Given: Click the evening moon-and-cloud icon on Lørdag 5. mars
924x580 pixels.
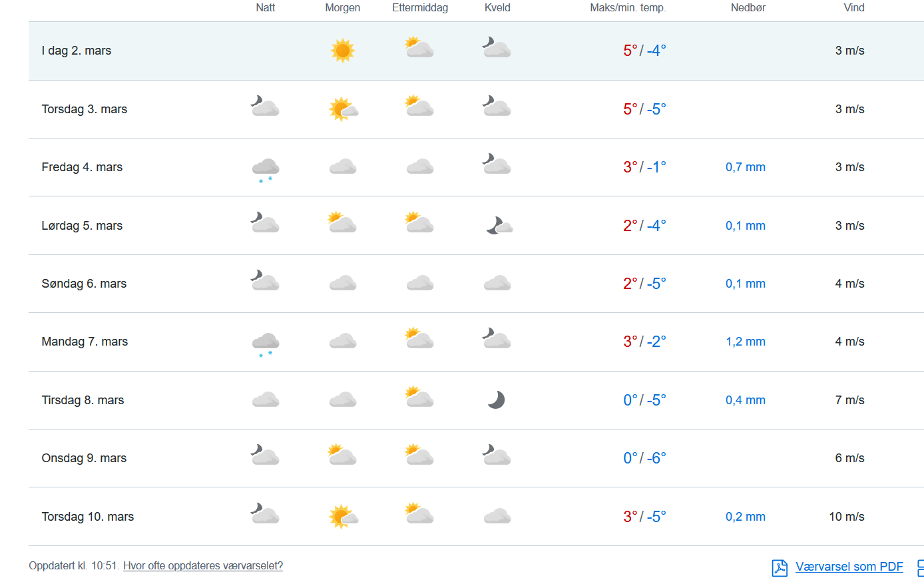Looking at the screenshot, I should point(499,226).
